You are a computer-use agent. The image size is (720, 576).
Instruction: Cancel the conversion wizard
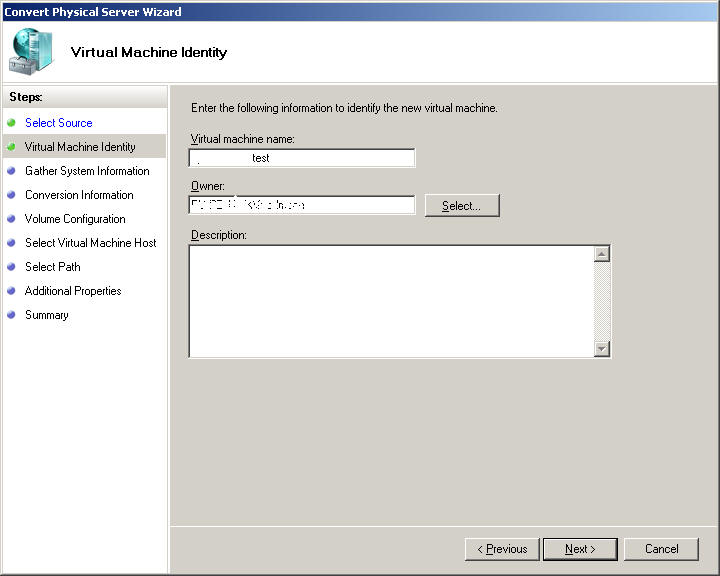[x=661, y=549]
